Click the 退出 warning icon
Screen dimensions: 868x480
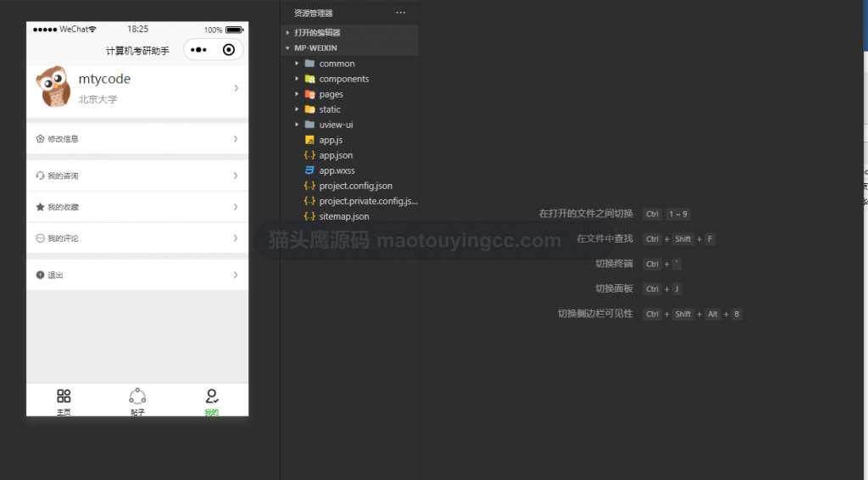pyautogui.click(x=40, y=275)
